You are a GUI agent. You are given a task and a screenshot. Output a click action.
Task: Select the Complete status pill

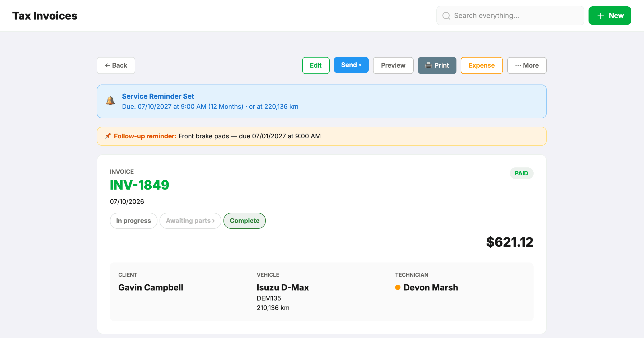[x=245, y=221]
